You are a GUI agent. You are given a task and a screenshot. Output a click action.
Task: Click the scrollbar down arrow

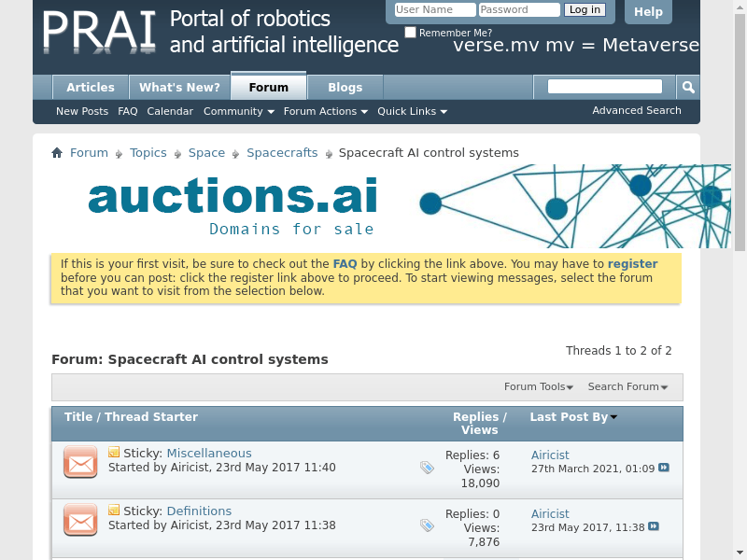point(740,553)
